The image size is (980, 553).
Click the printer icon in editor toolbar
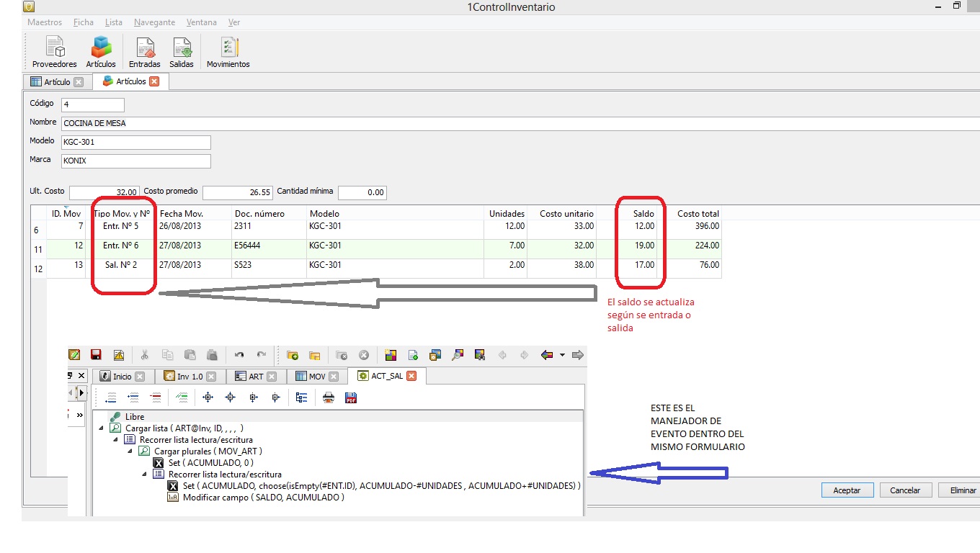point(329,397)
